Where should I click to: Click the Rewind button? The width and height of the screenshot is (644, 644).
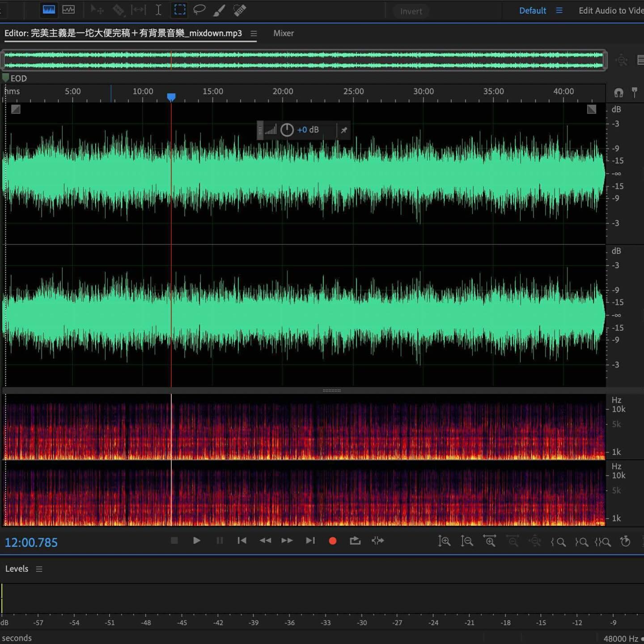tap(265, 541)
